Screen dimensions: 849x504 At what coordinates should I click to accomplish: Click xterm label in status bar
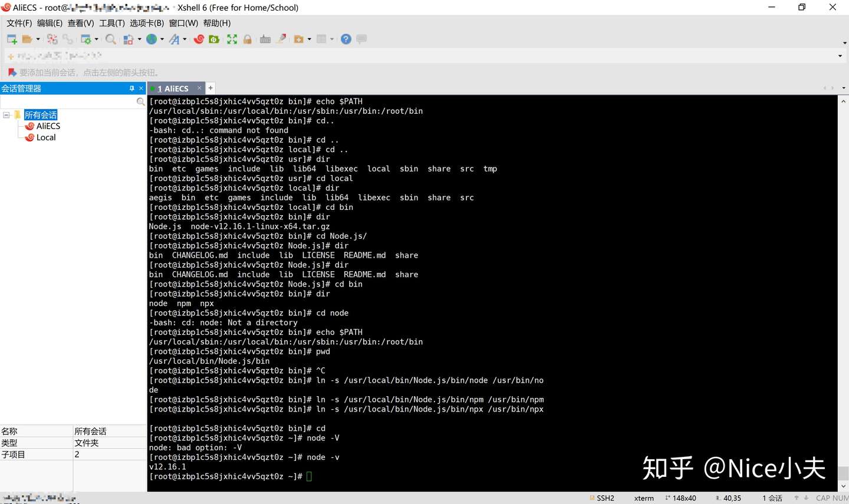click(644, 498)
